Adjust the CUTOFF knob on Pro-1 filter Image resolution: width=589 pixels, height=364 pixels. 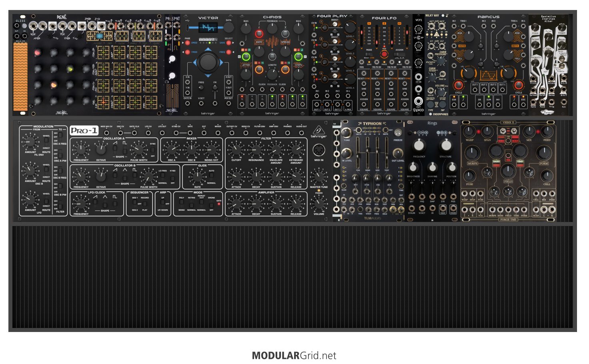(x=236, y=150)
